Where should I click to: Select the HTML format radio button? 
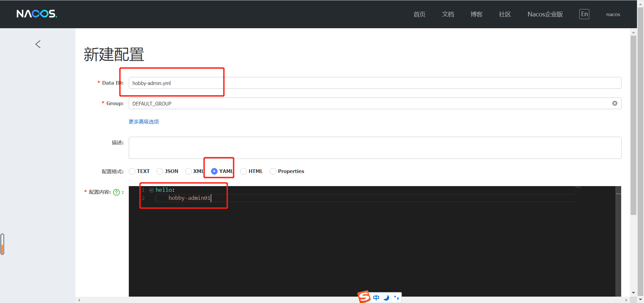[x=244, y=171]
